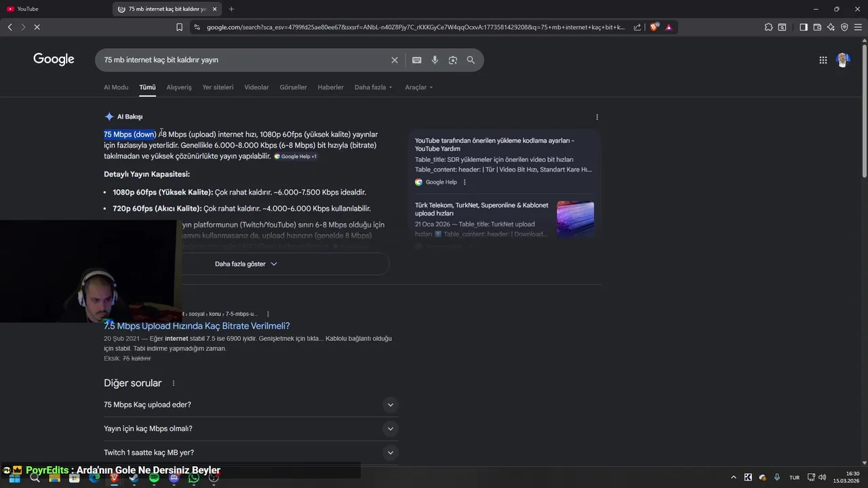This screenshot has width=868, height=488.
Task: Click the magnifier search submit icon
Action: click(471, 60)
